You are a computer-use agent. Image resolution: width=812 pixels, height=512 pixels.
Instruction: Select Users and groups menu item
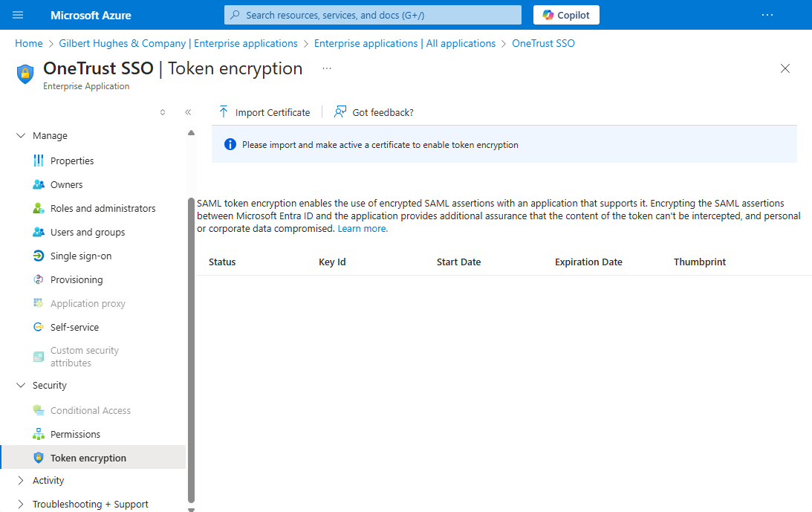point(88,232)
